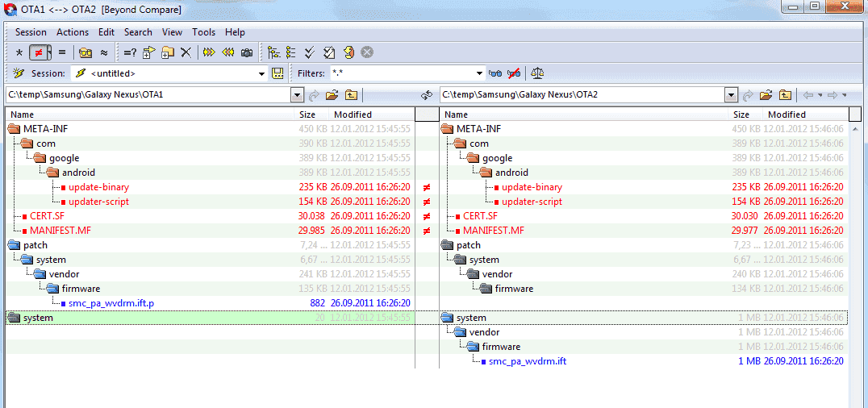Click the Select All checkmarks icon
868x408 pixels.
click(310, 52)
